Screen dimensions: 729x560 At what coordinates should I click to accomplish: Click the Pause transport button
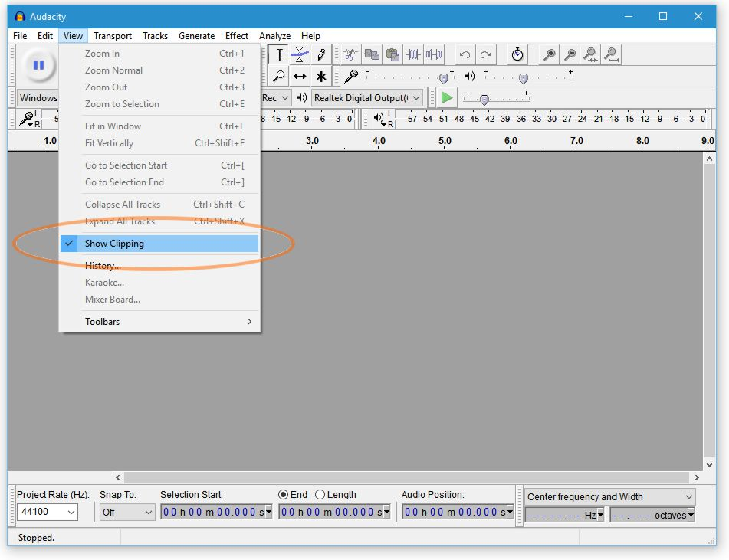pos(38,65)
